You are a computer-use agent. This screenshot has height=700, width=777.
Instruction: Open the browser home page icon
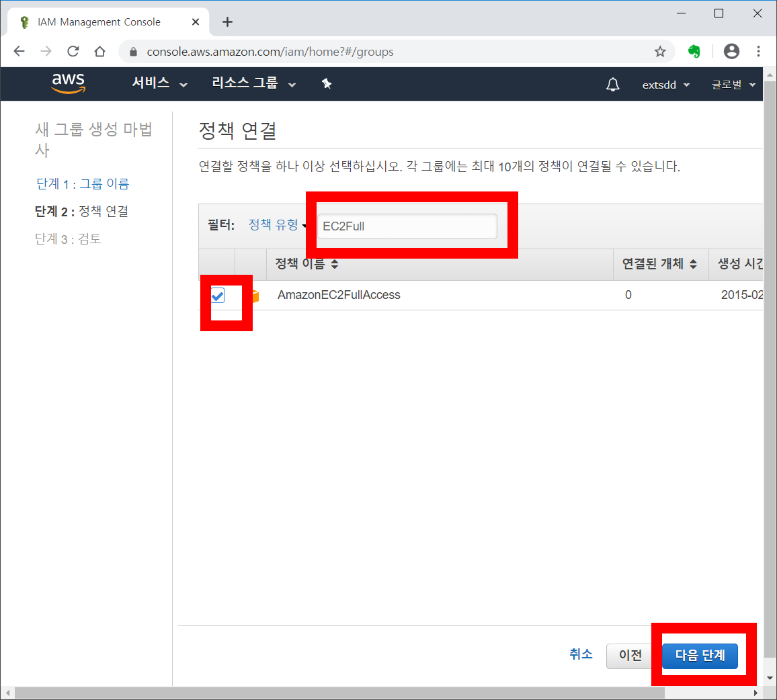coord(99,51)
